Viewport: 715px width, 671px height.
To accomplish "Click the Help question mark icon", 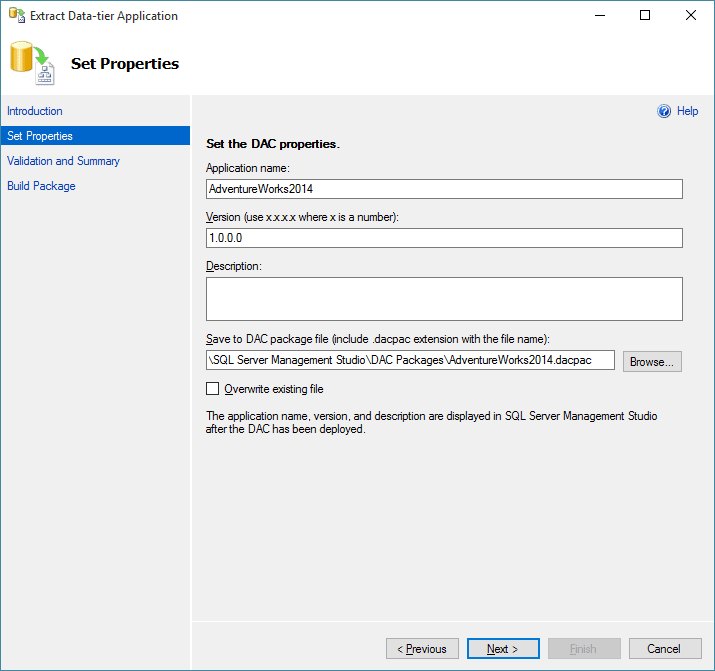I will pos(663,111).
